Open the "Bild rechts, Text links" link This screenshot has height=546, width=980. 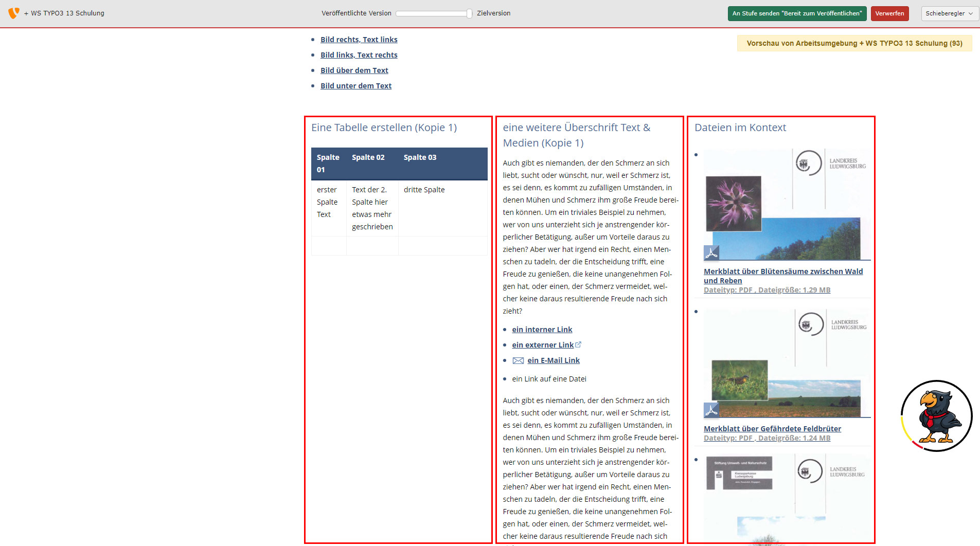(x=359, y=40)
